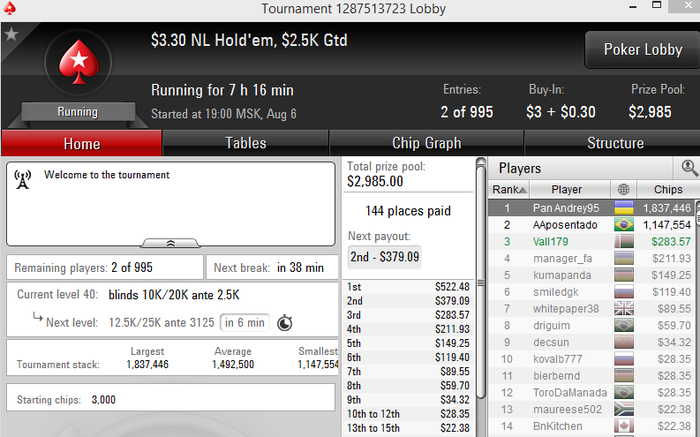Click the payout list vertical scrollbar
Viewport: 700px width, 437px height.
[481, 283]
